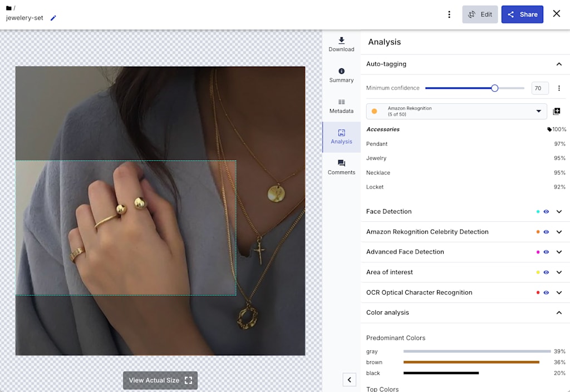Click the jewelry photo preview

[160, 211]
